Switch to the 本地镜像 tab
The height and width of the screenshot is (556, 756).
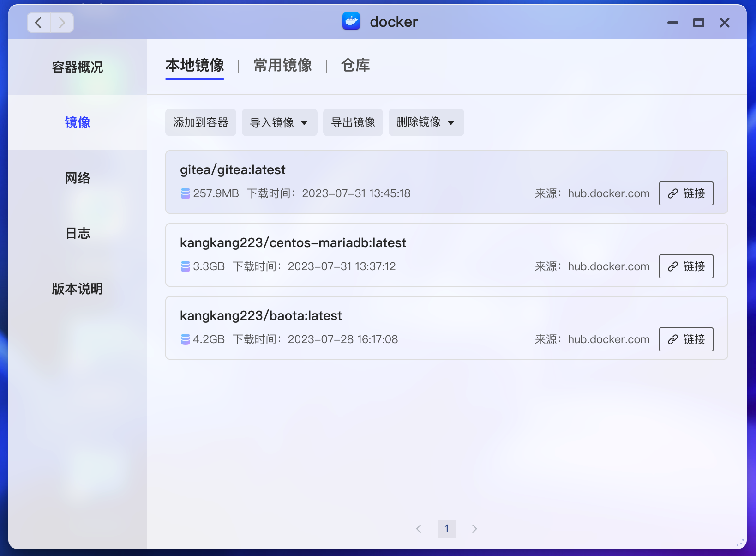point(195,66)
